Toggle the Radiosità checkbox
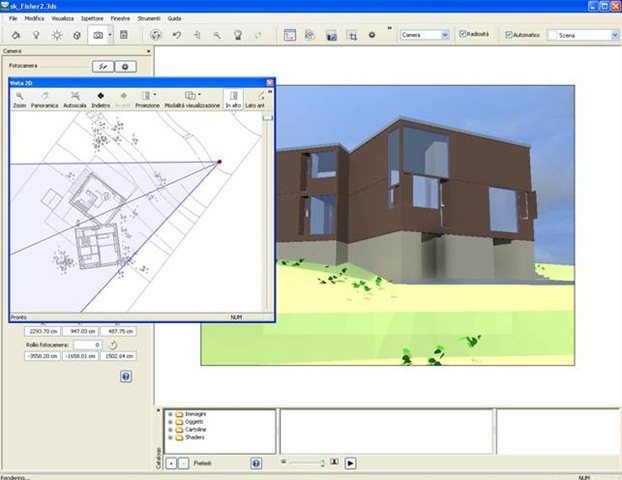The width and height of the screenshot is (622, 480). (462, 34)
